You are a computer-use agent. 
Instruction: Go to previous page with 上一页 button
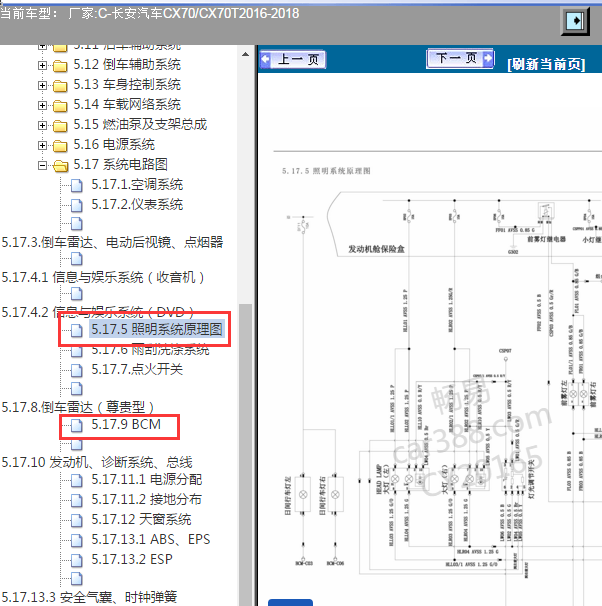pos(292,60)
